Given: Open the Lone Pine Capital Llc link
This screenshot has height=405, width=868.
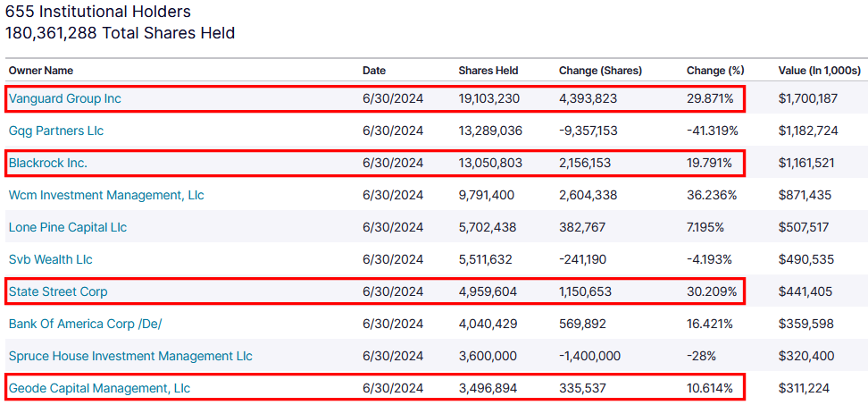Looking at the screenshot, I should click(68, 228).
